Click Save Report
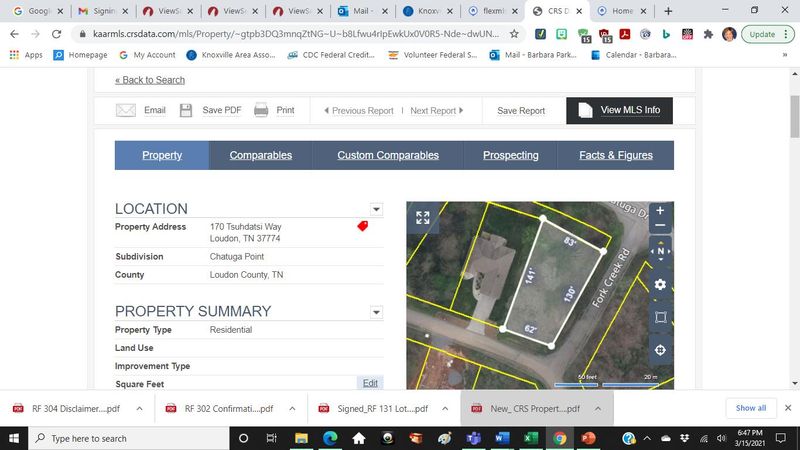Viewport: 800px width, 450px height. [x=521, y=111]
